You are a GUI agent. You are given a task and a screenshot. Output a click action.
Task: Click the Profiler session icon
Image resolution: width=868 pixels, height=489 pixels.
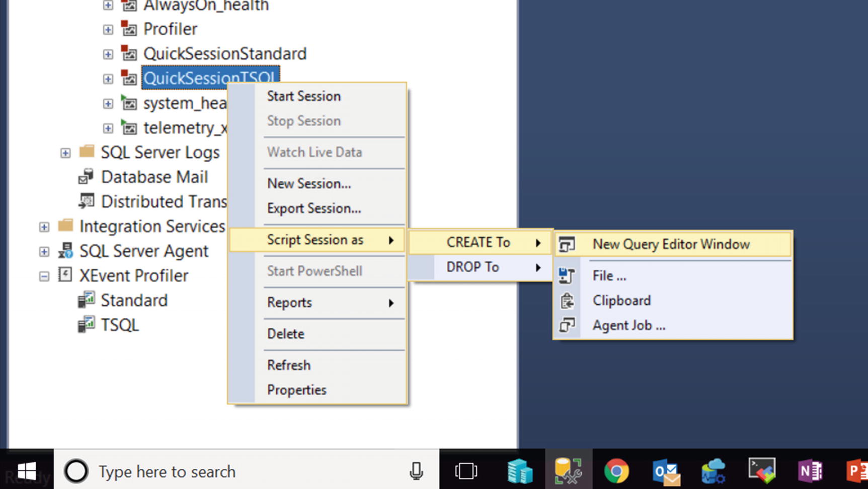coord(129,29)
